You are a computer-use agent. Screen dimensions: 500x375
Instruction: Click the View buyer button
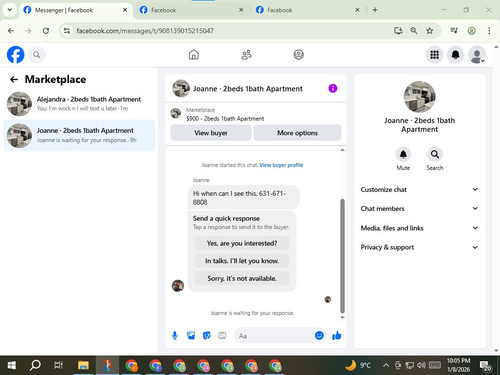pos(211,133)
